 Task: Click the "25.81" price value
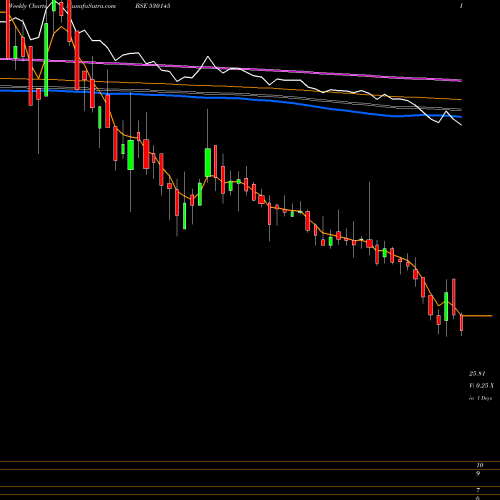pos(477,373)
